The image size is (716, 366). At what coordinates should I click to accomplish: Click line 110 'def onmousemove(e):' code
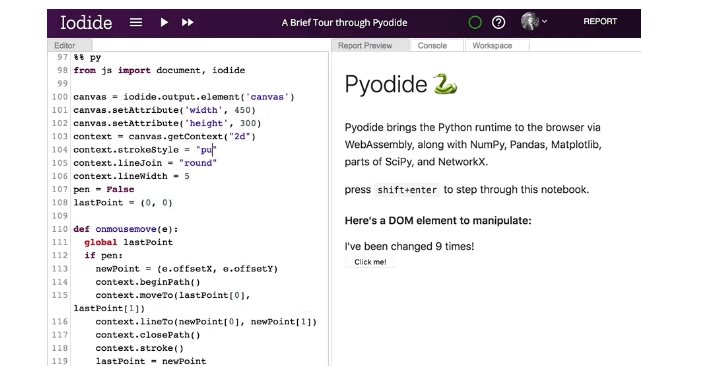tap(126, 229)
